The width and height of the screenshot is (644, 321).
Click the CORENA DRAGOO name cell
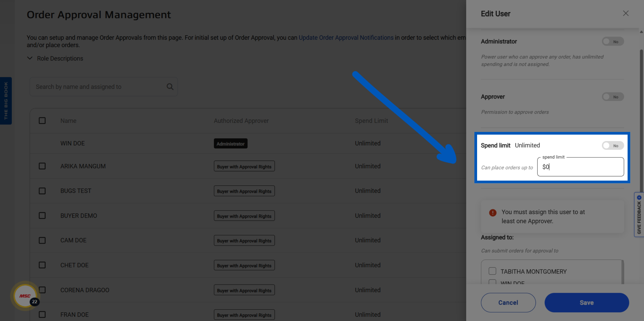85,290
